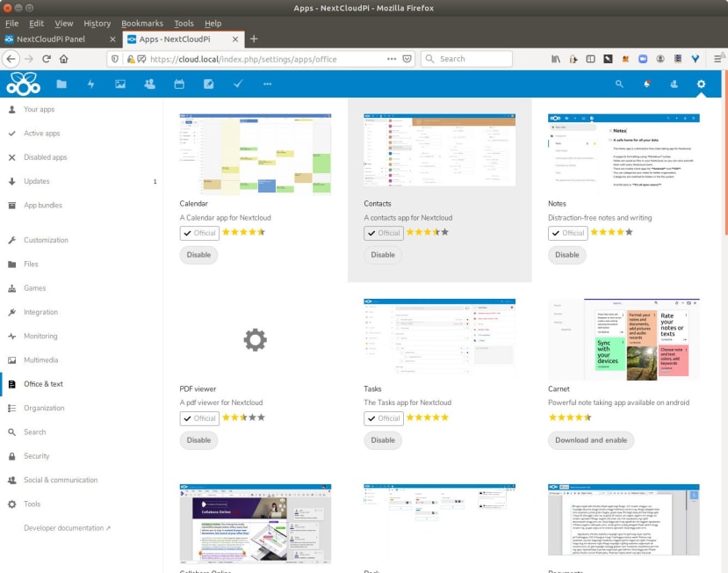The image size is (728, 573).
Task: Open the Tasks checkmark icon in header
Action: coord(238,83)
